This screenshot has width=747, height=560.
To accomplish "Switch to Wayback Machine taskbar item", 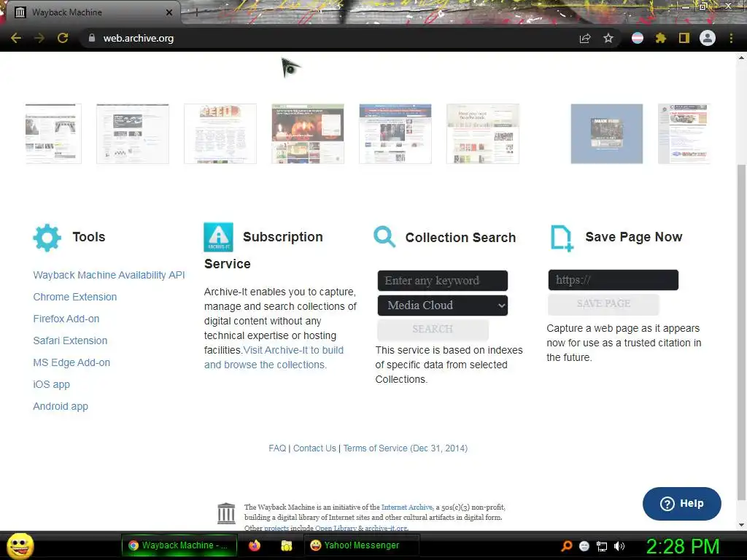I will [x=179, y=545].
